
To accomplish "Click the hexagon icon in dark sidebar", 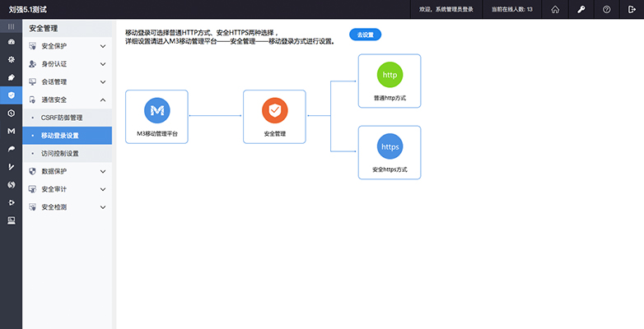I will coord(11,114).
